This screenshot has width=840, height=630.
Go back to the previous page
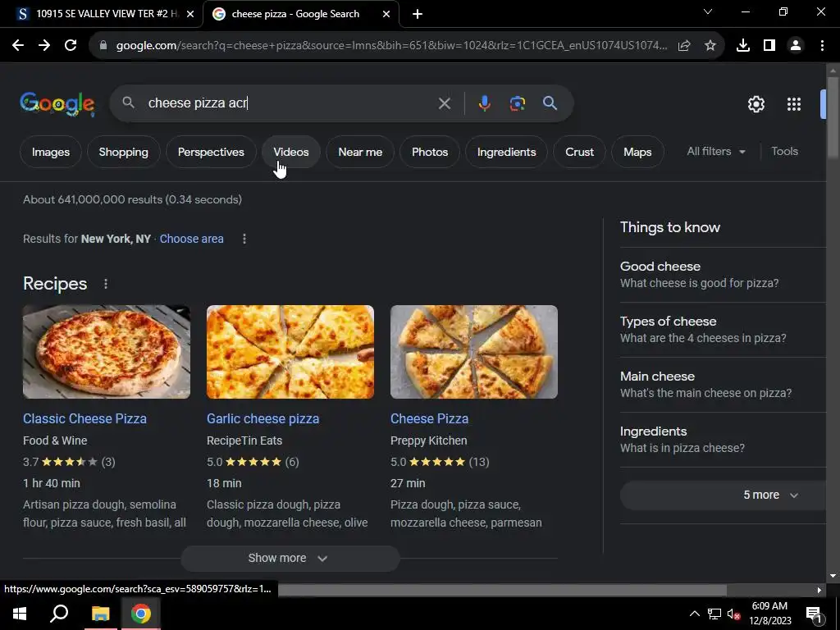(18, 46)
